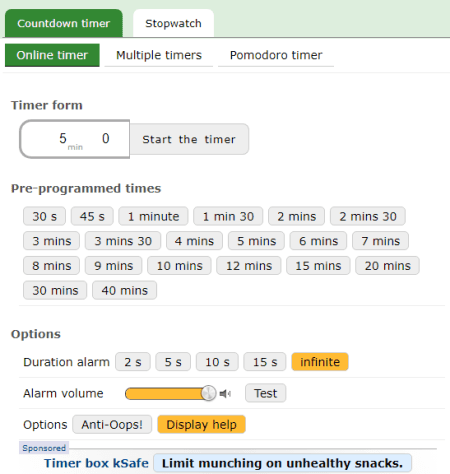The height and width of the screenshot is (474, 450).
Task: Open the Pomodoro timer tab
Action: click(x=276, y=55)
